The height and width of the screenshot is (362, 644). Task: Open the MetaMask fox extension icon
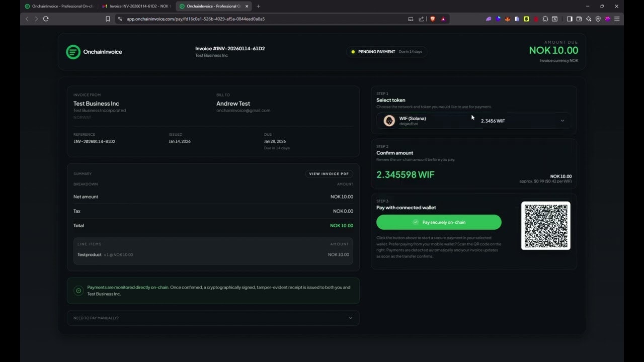point(507,19)
